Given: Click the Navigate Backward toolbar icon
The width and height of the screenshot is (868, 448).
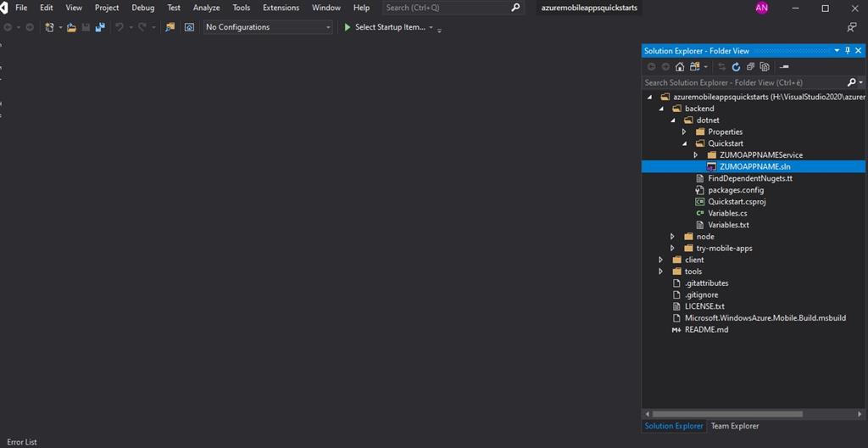Looking at the screenshot, I should (8, 27).
